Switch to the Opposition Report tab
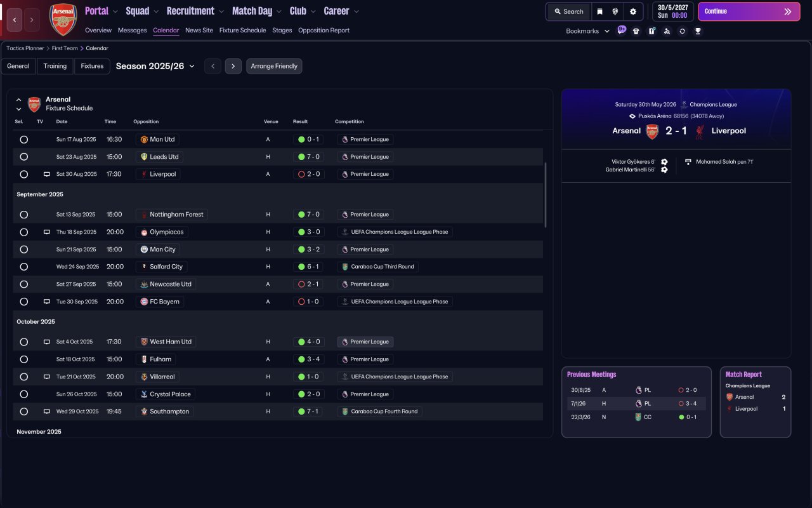This screenshot has height=508, width=812. (x=324, y=30)
